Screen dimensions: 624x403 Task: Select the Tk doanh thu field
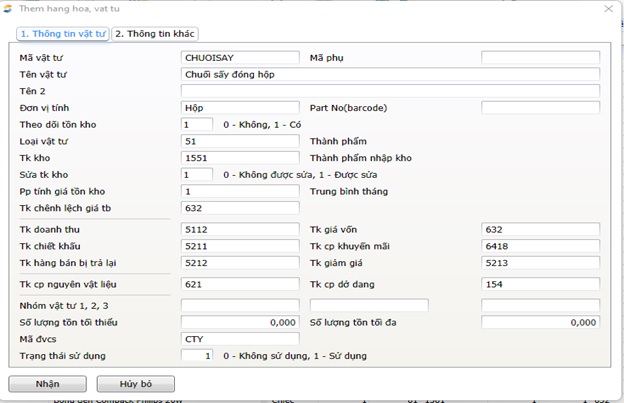[x=240, y=229]
